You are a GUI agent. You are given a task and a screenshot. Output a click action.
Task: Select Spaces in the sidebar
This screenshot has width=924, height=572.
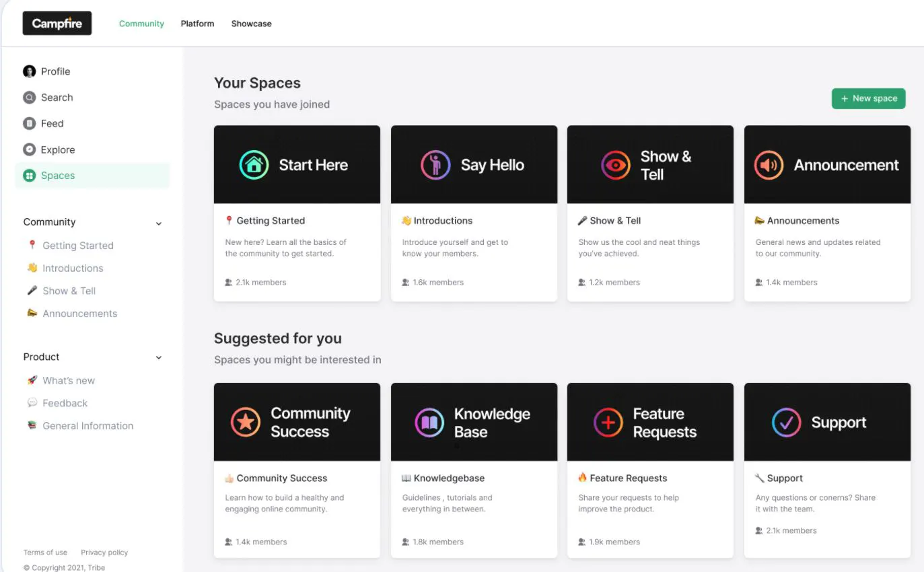pos(92,176)
